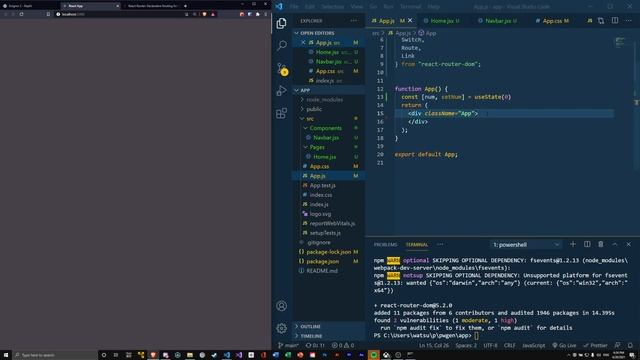Select the Terminal panel tab
The height and width of the screenshot is (360, 640).
pyautogui.click(x=417, y=244)
